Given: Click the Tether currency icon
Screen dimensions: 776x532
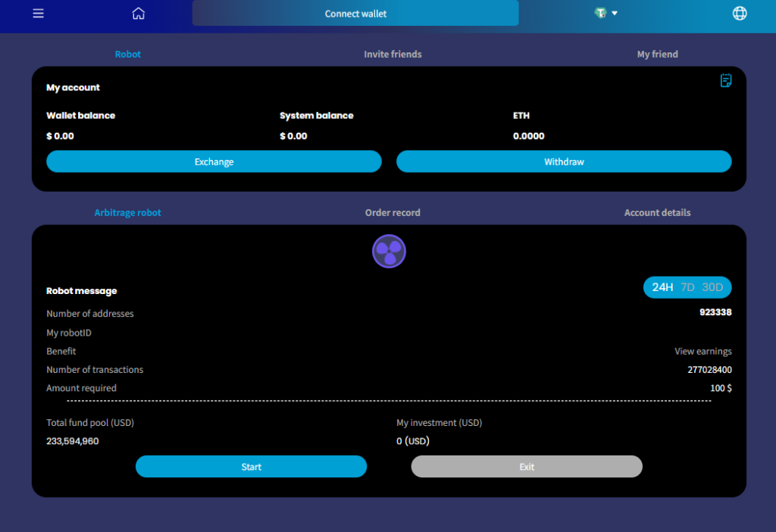Looking at the screenshot, I should (601, 14).
